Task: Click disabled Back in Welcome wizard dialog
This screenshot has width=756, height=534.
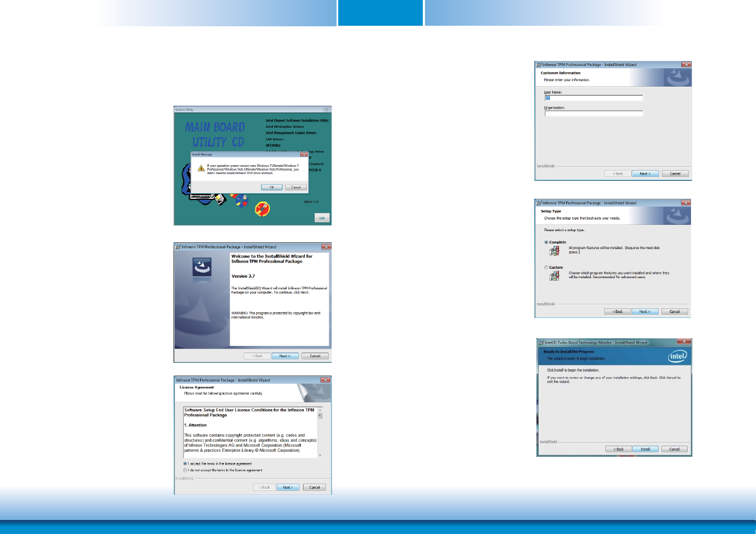Action: point(257,356)
